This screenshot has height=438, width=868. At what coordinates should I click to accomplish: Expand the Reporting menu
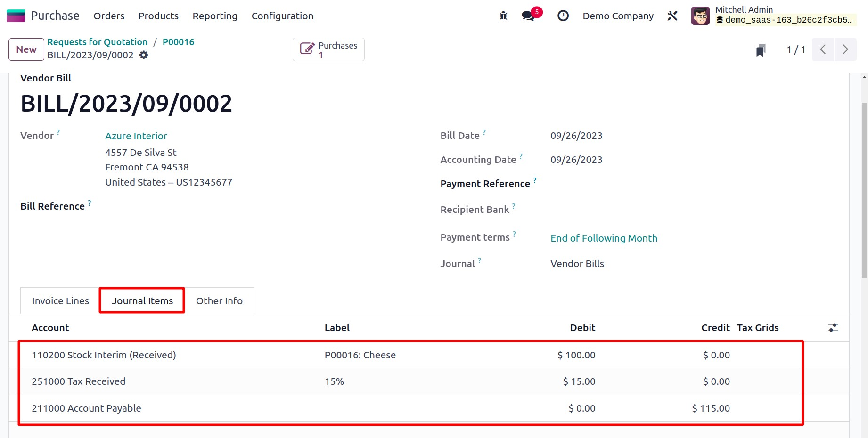[215, 16]
